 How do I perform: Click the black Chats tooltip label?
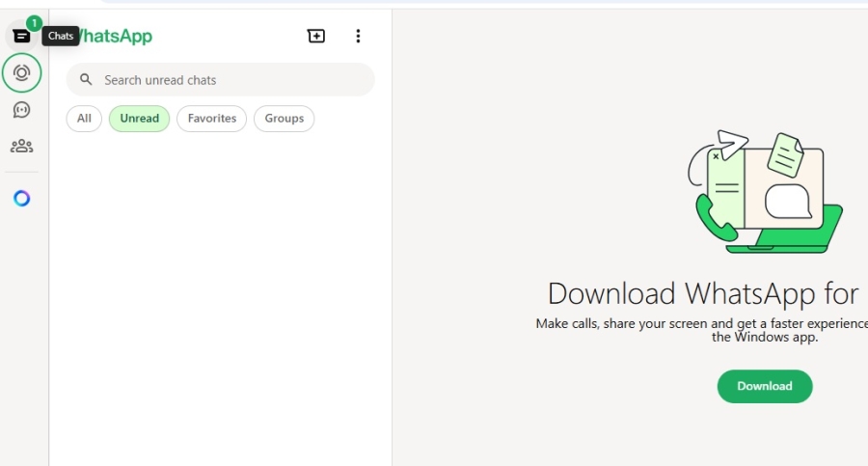[x=61, y=37]
